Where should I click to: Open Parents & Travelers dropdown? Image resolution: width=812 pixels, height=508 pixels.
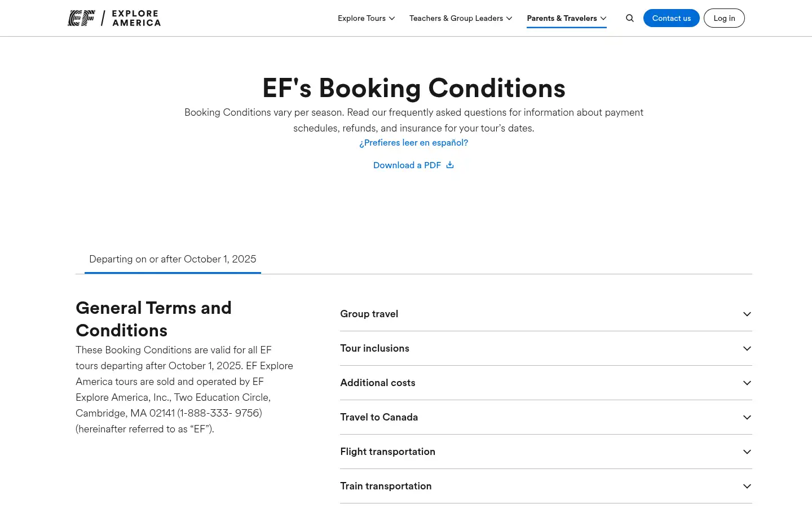(x=567, y=18)
